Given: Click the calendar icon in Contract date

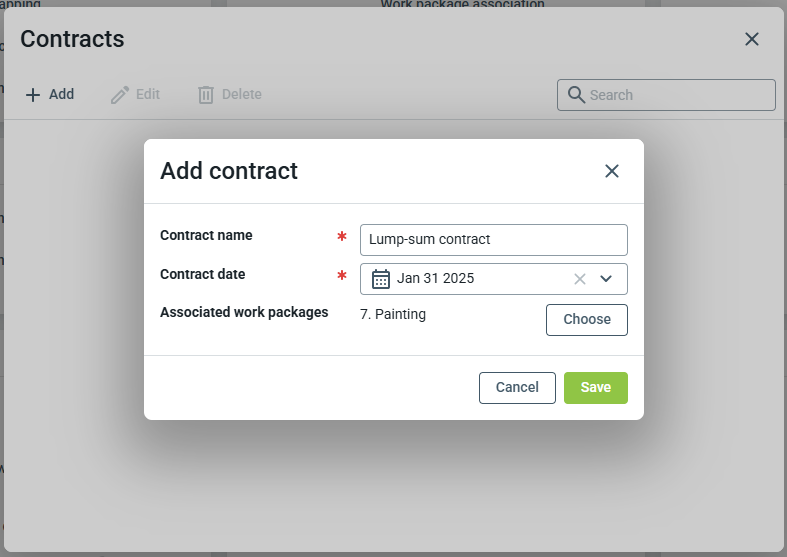Looking at the screenshot, I should pyautogui.click(x=381, y=279).
